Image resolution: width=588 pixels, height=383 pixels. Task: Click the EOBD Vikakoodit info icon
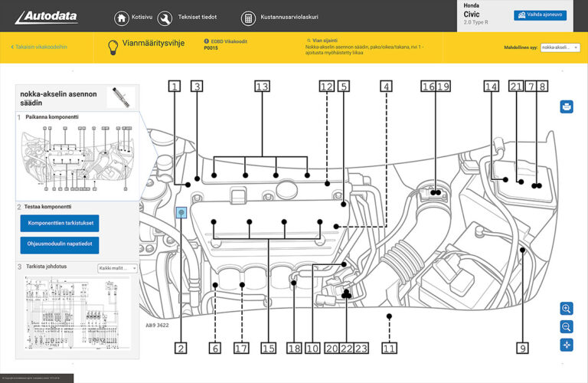(x=206, y=41)
